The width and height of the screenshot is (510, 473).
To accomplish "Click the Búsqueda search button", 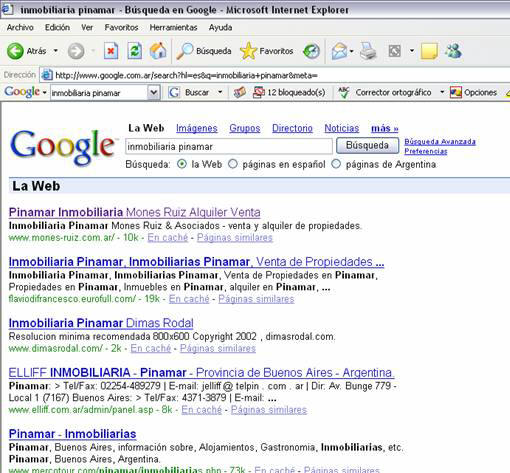I will [367, 146].
